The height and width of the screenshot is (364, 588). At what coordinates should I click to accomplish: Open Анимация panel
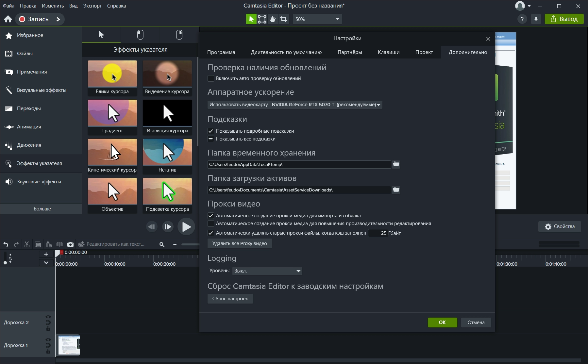tap(41, 127)
